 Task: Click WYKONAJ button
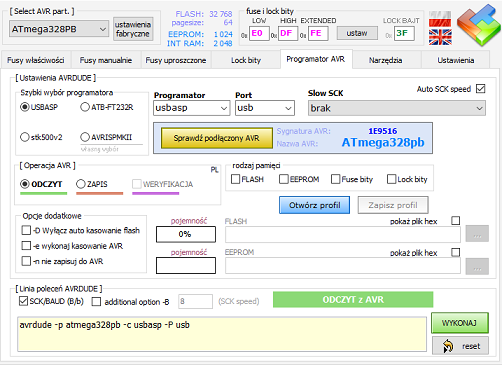click(x=460, y=323)
